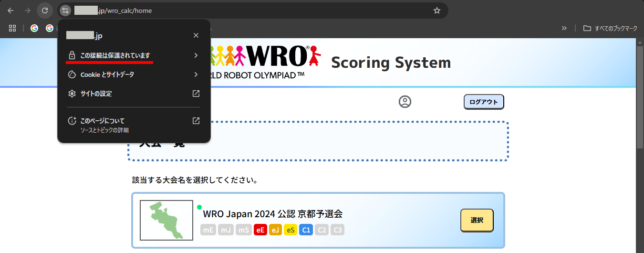The width and height of the screenshot is (644, 253).
Task: Click the Scoring System heading
Action: 391,62
